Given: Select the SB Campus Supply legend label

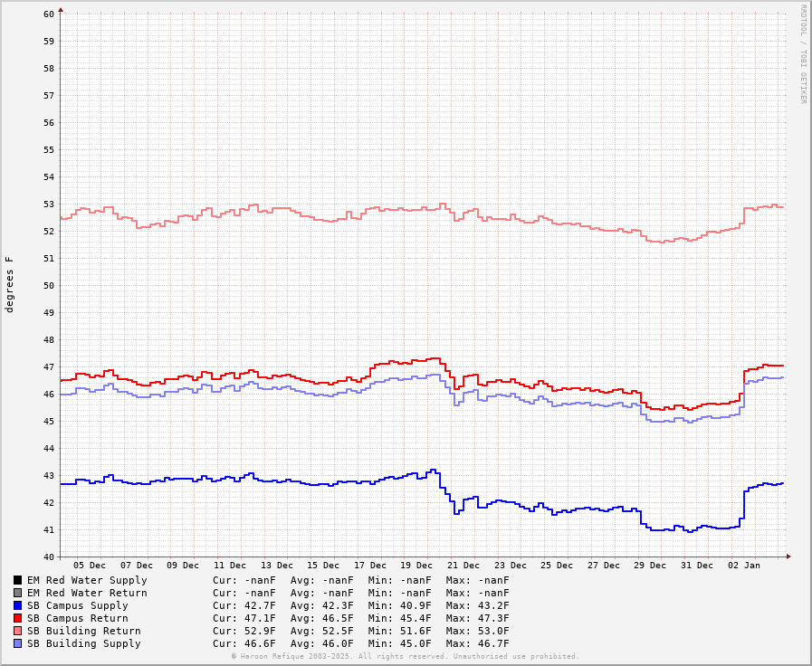Looking at the screenshot, I should [77, 605].
